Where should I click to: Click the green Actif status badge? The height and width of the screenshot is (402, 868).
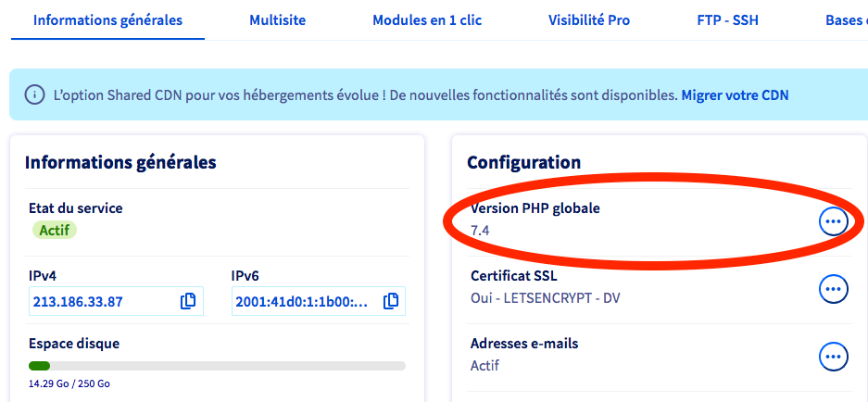click(56, 230)
